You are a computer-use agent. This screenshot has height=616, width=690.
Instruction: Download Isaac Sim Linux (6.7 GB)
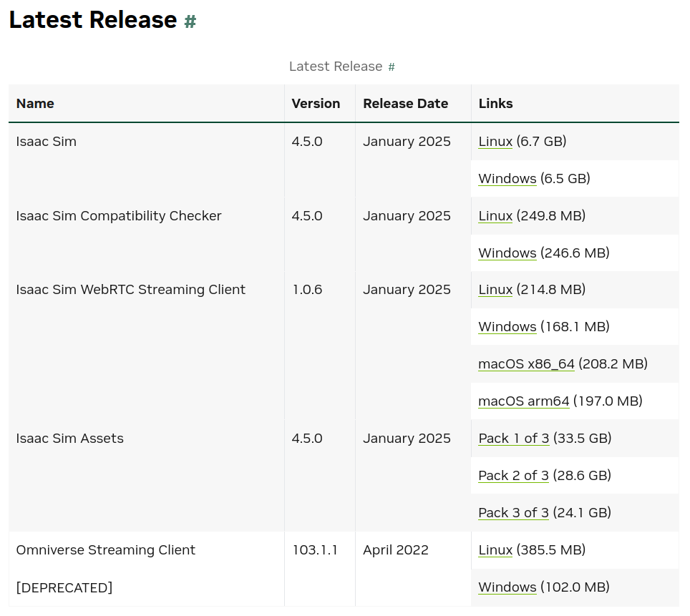point(495,141)
